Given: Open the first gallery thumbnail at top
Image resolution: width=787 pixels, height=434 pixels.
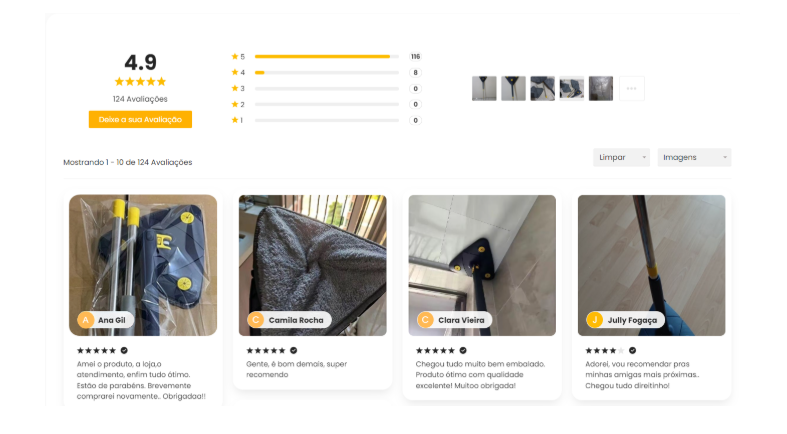Looking at the screenshot, I should pos(484,89).
